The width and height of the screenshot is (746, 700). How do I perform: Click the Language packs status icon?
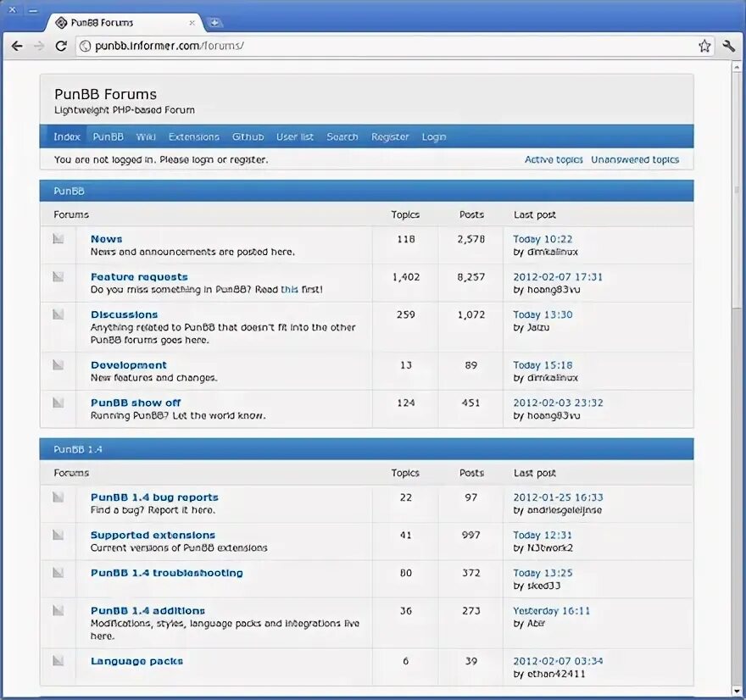point(58,661)
